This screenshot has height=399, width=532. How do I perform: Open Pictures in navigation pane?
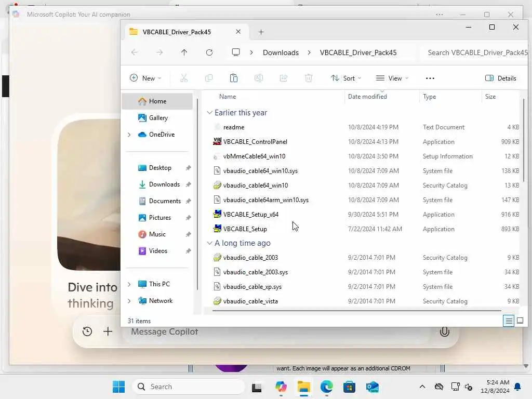(157, 218)
